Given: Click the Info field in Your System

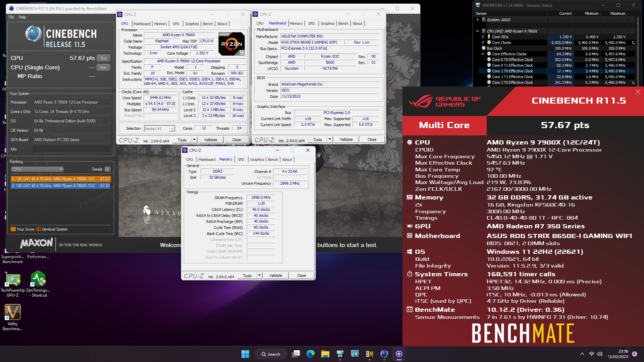Looking at the screenshot, I should pos(71,149).
